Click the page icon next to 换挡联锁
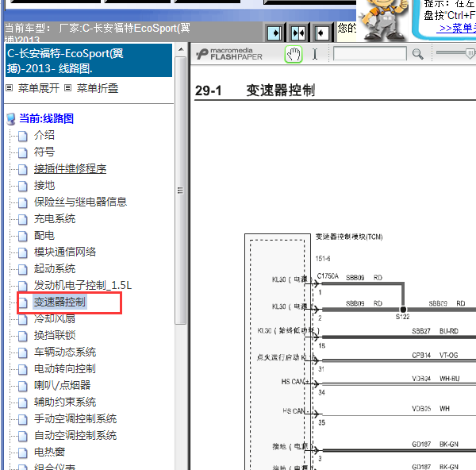The image size is (476, 470). pyautogui.click(x=23, y=337)
